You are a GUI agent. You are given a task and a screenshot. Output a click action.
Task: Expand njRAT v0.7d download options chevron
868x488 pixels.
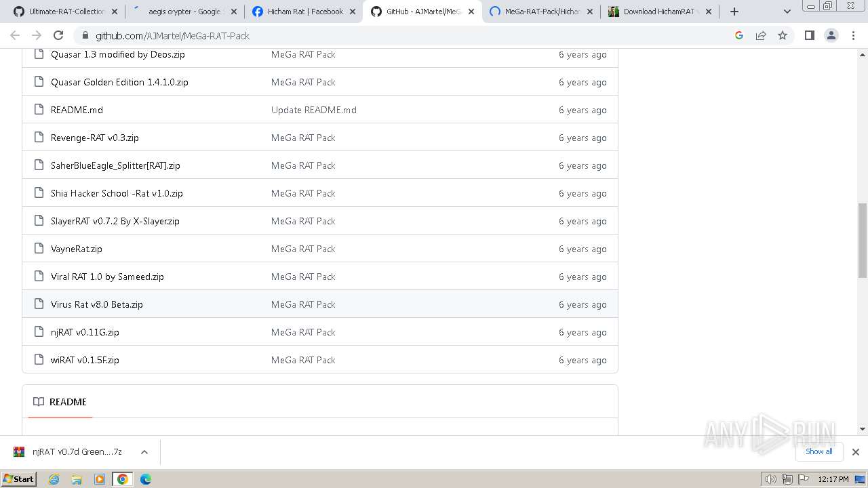click(x=144, y=452)
